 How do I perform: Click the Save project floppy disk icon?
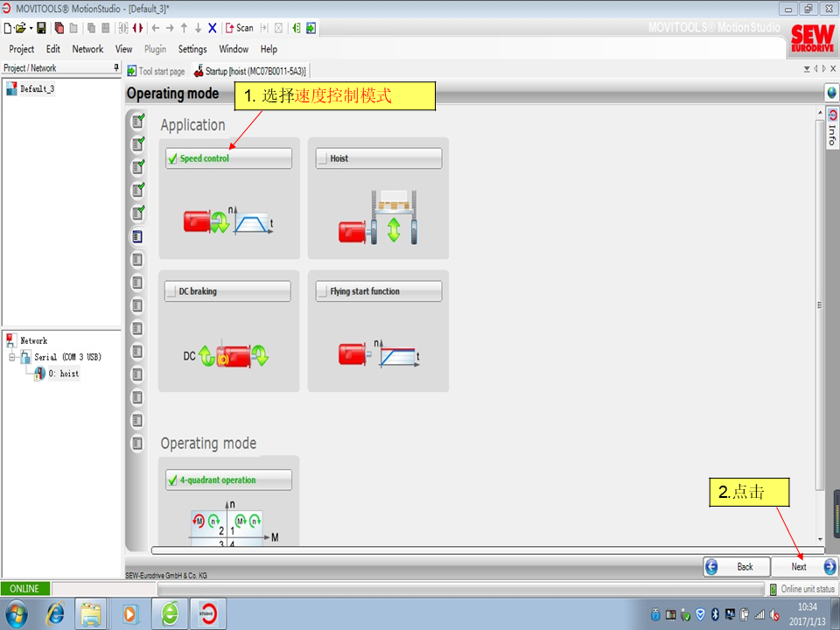tap(41, 28)
